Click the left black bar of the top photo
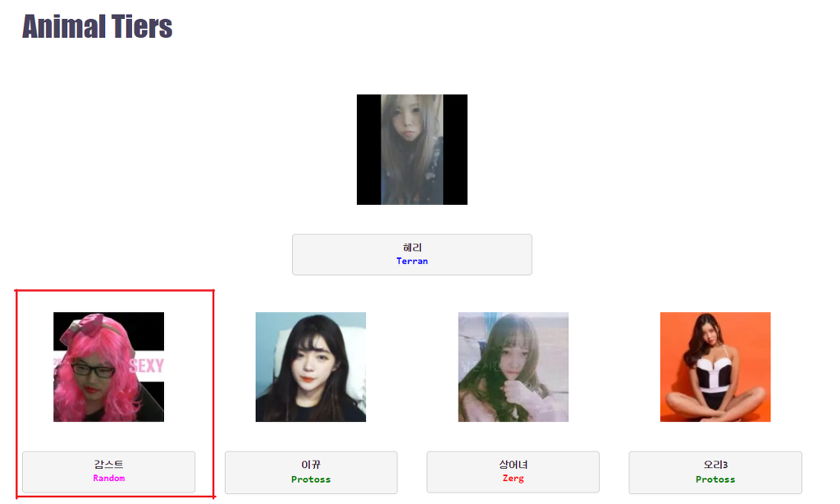The width and height of the screenshot is (840, 504). pyautogui.click(x=369, y=150)
